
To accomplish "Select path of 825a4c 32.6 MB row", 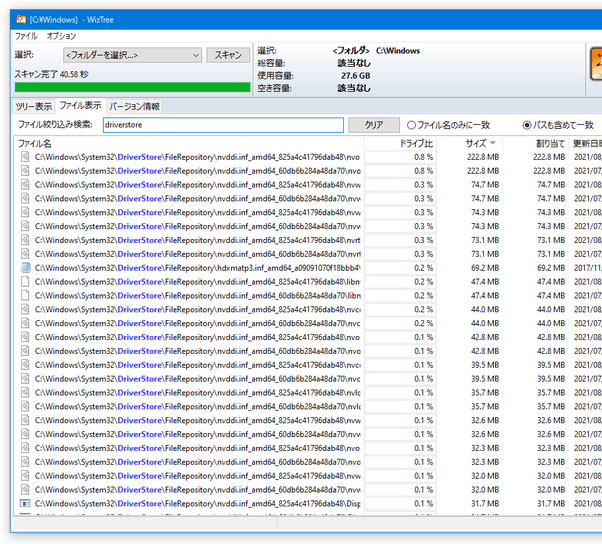I will [198, 420].
